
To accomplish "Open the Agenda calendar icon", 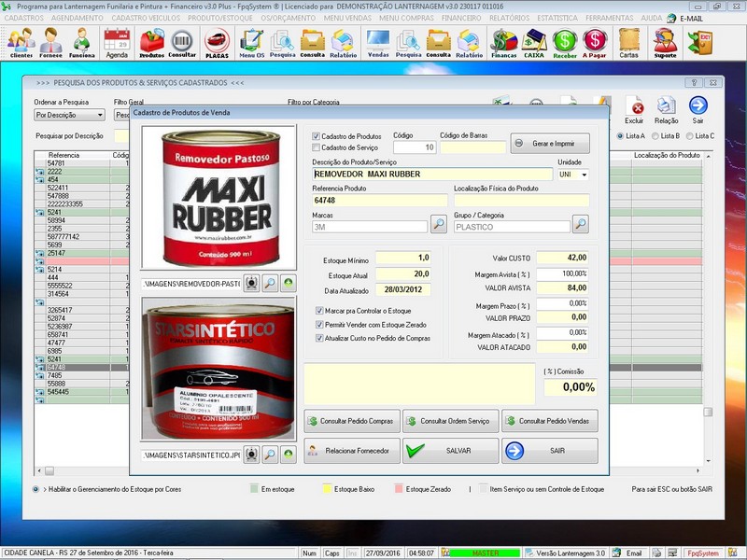I will (x=117, y=42).
